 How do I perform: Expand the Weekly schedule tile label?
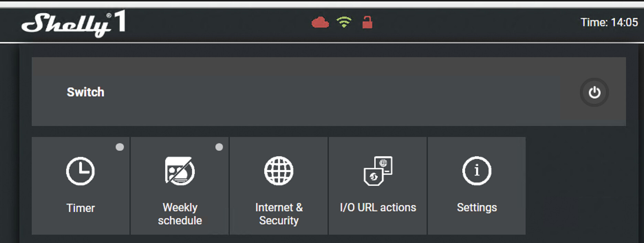180,214
